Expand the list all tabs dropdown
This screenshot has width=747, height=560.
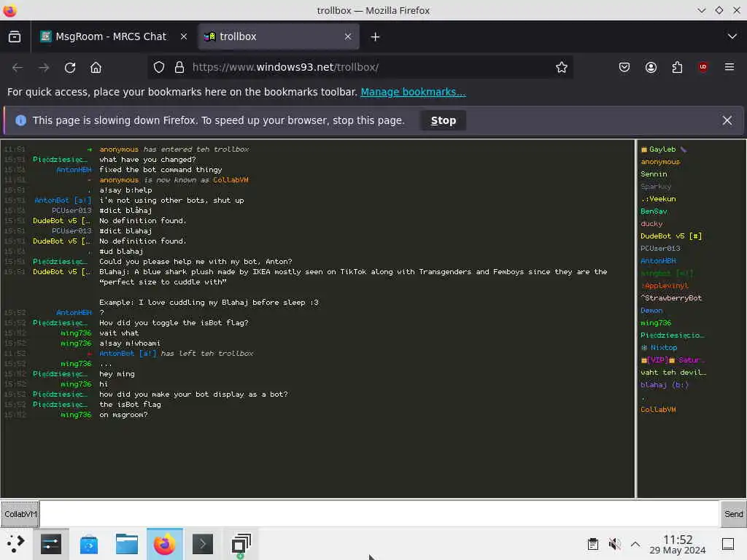tap(732, 36)
